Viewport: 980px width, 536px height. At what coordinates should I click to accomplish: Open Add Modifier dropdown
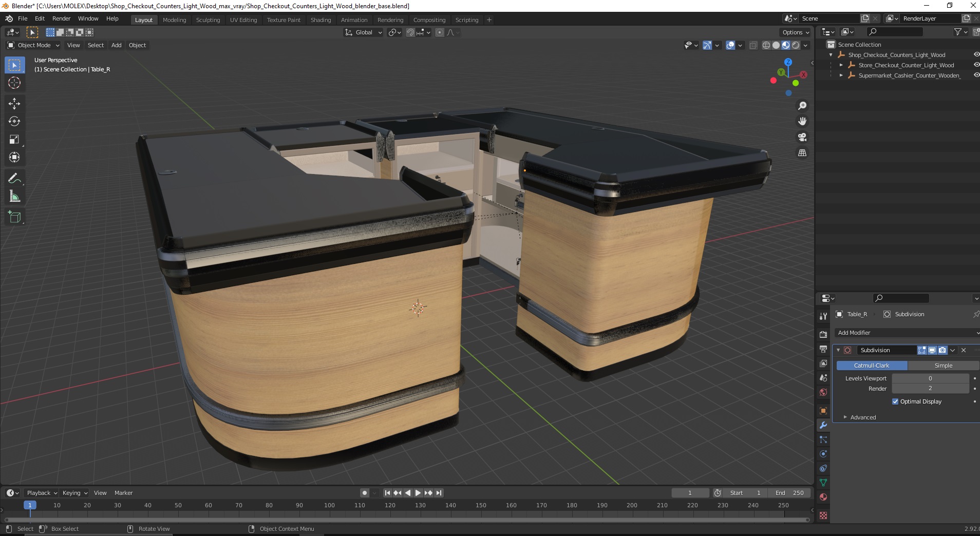(907, 333)
